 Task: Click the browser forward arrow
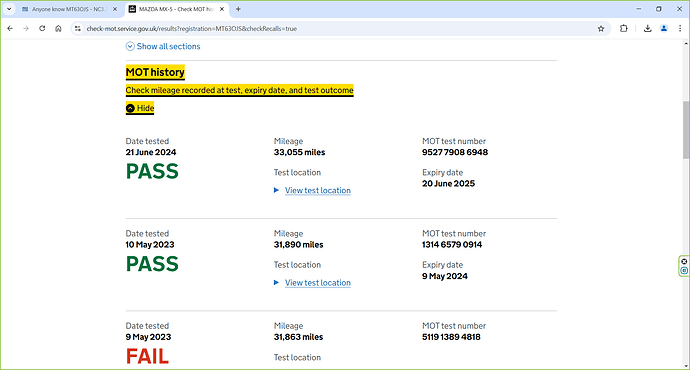pos(26,29)
